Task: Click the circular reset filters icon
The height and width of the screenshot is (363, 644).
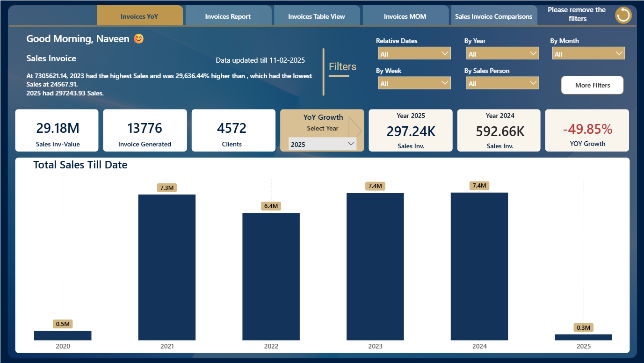Action: [623, 15]
